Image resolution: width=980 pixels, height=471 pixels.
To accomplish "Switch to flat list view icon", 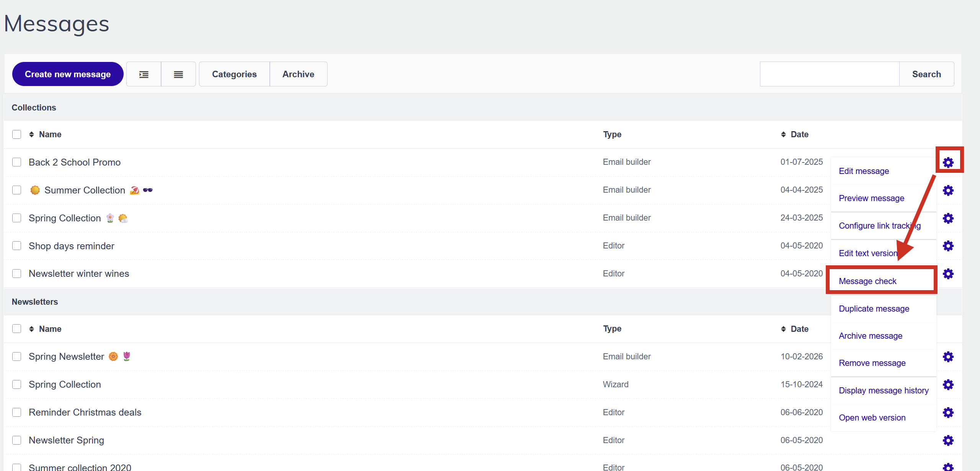I will (178, 74).
